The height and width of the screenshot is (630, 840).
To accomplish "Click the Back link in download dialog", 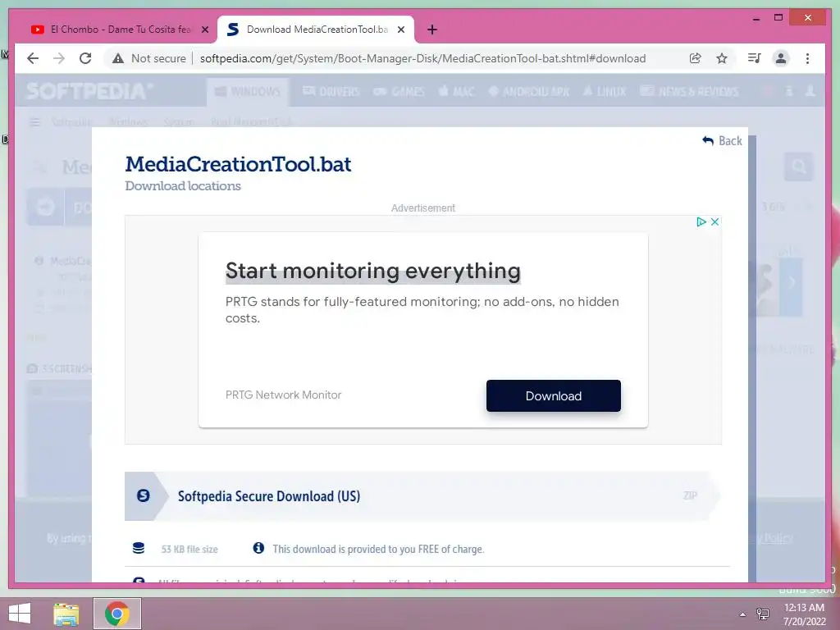I will (722, 141).
